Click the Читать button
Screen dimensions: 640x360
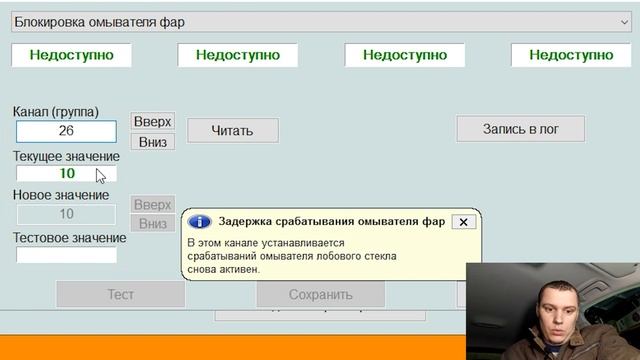click(x=233, y=131)
